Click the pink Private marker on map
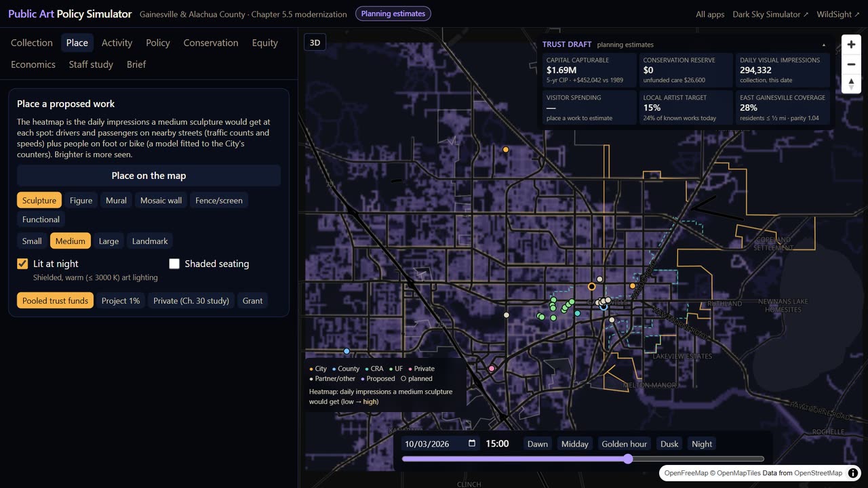The height and width of the screenshot is (488, 868). pyautogui.click(x=492, y=369)
